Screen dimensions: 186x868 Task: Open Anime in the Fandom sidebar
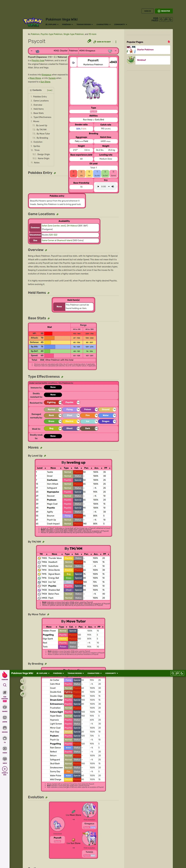[5, 719]
